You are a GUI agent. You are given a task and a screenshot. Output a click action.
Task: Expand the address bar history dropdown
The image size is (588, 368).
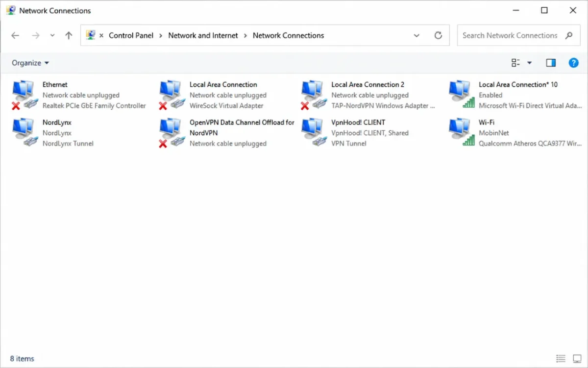[x=416, y=35]
